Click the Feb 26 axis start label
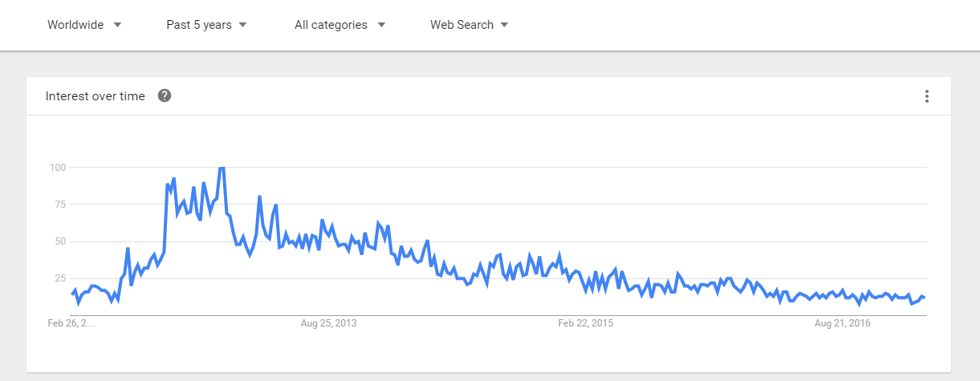This screenshot has width=980, height=381. [x=71, y=323]
